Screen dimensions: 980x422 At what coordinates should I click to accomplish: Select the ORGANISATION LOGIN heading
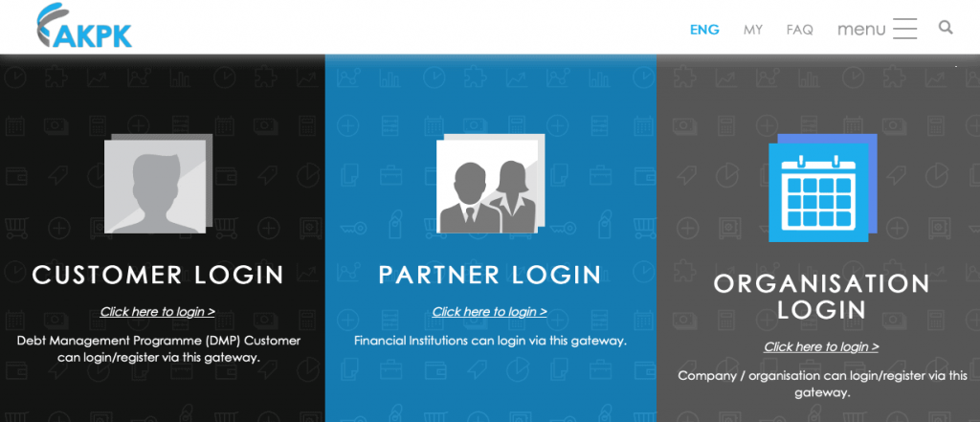click(x=822, y=297)
